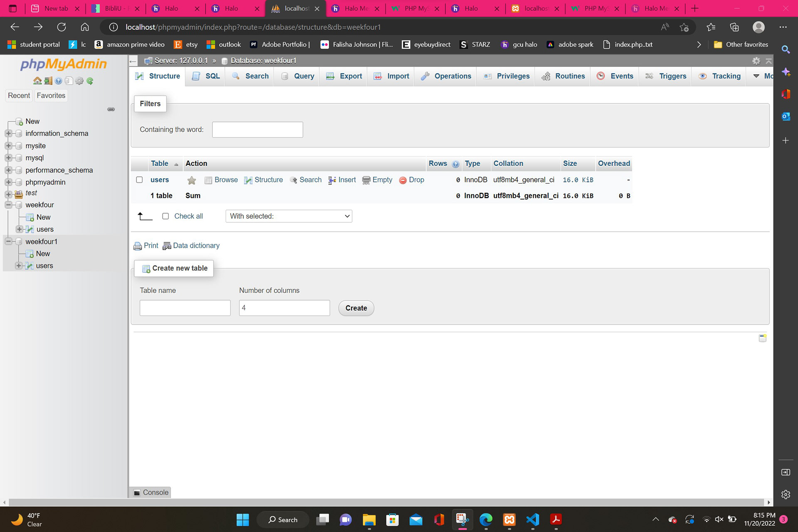Click the phpMyAdmin home icon
The height and width of the screenshot is (532, 798).
tap(37, 81)
